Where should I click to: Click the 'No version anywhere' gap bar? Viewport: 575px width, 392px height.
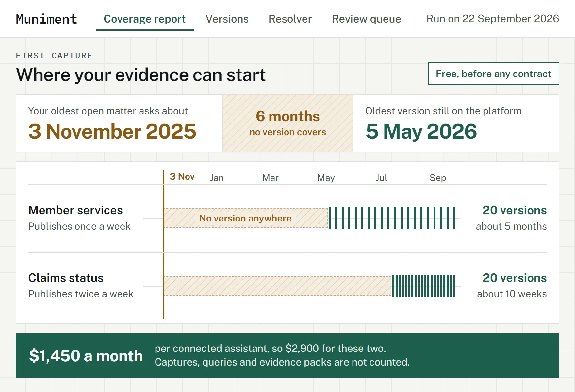[x=246, y=218]
